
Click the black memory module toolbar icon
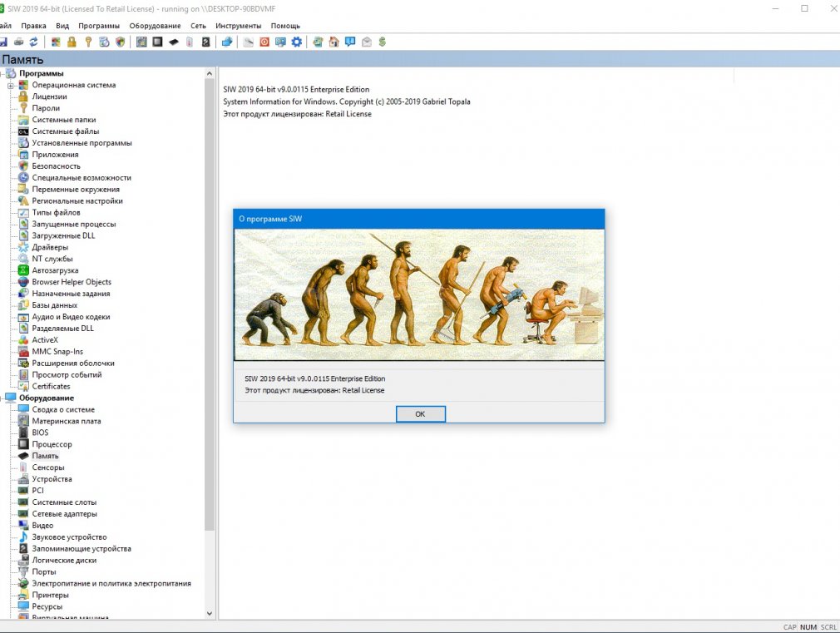pos(174,42)
